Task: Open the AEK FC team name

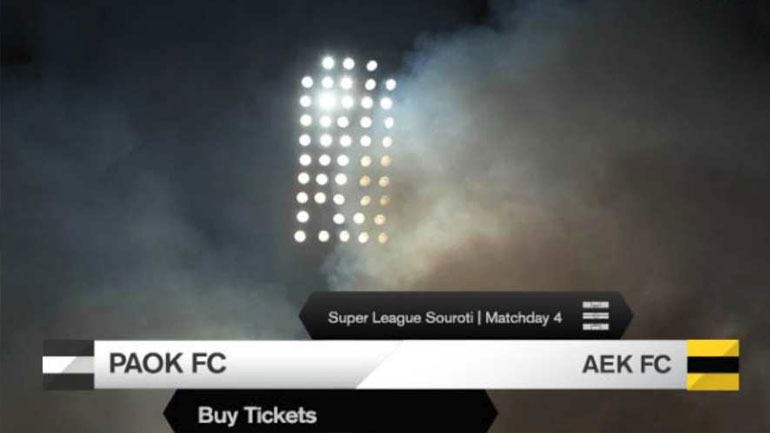Action: click(x=626, y=364)
